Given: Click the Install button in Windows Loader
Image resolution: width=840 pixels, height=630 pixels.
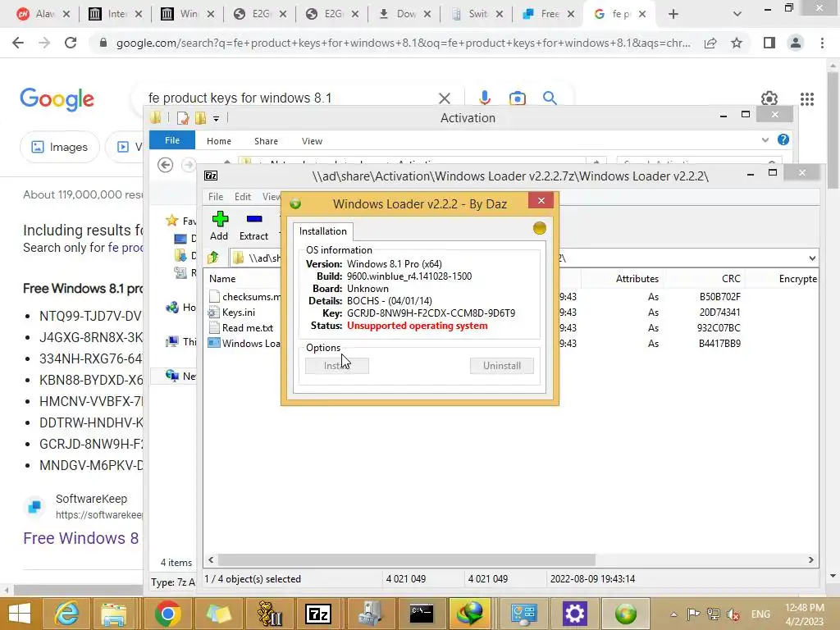Looking at the screenshot, I should point(337,366).
